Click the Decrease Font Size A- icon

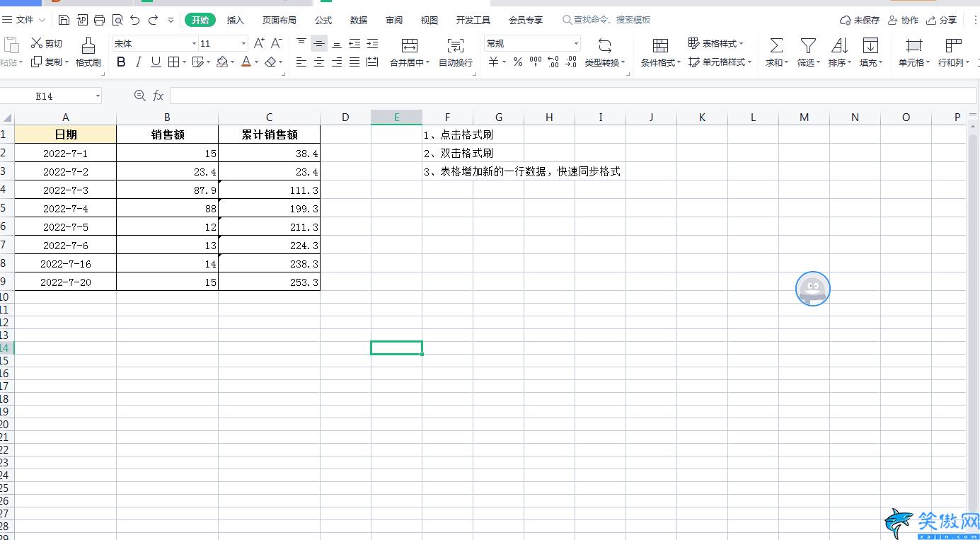(x=277, y=44)
